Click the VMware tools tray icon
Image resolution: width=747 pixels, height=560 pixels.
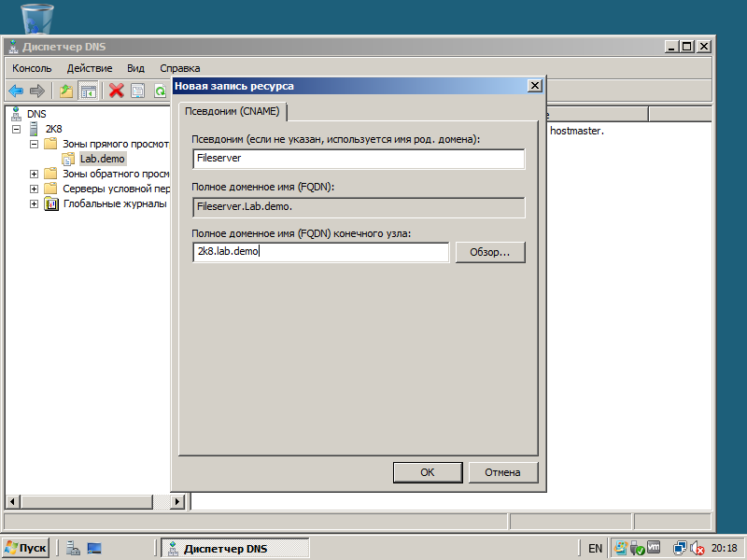pos(654,548)
